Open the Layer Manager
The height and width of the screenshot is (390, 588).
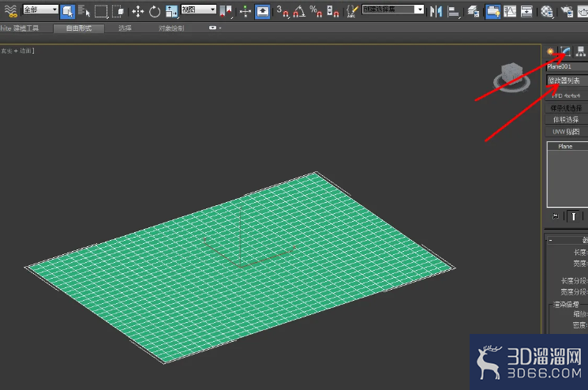pos(474,11)
